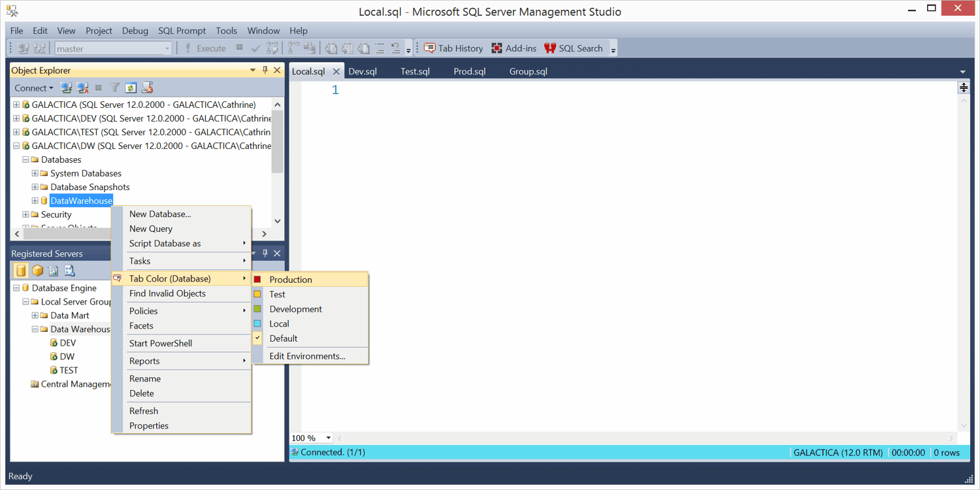
Task: Switch to the Prod.sql tab
Action: (469, 71)
